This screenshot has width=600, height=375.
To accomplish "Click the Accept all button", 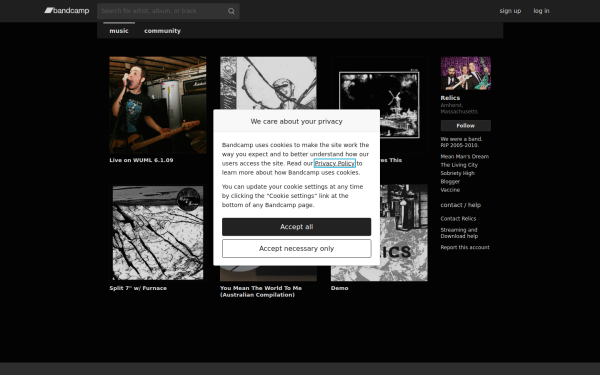I will coord(297,227).
